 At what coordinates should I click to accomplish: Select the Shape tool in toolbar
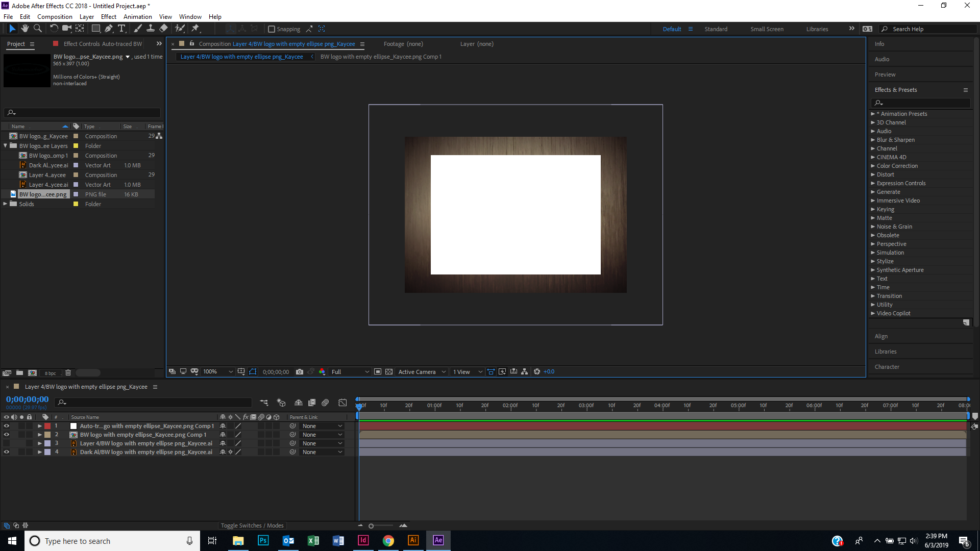point(94,29)
